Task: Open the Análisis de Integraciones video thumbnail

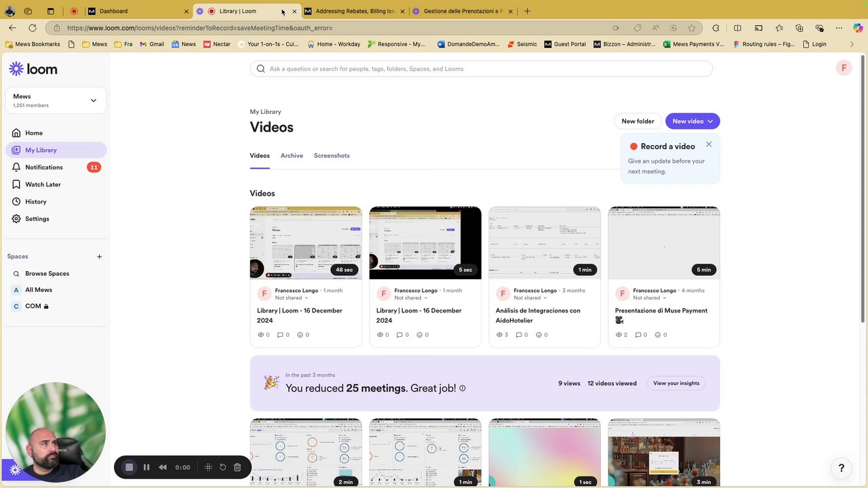Action: pyautogui.click(x=545, y=243)
